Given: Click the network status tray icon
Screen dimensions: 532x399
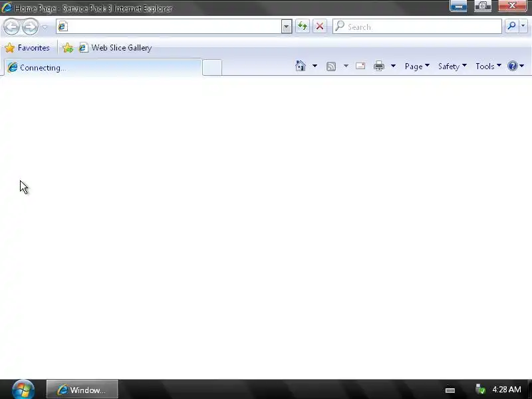Looking at the screenshot, I should [x=480, y=389].
